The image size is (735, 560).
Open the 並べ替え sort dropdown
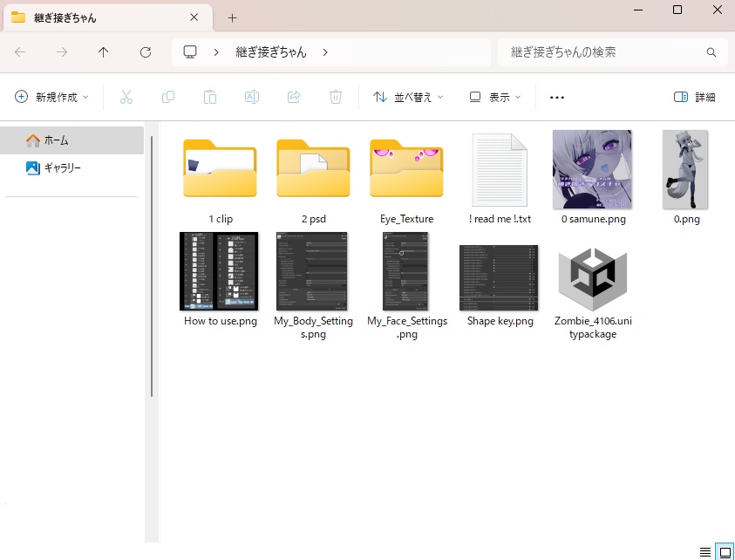point(408,97)
